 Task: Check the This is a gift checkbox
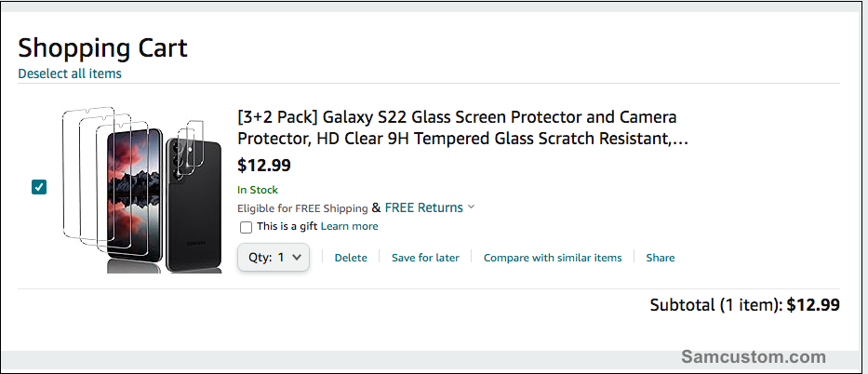(246, 227)
